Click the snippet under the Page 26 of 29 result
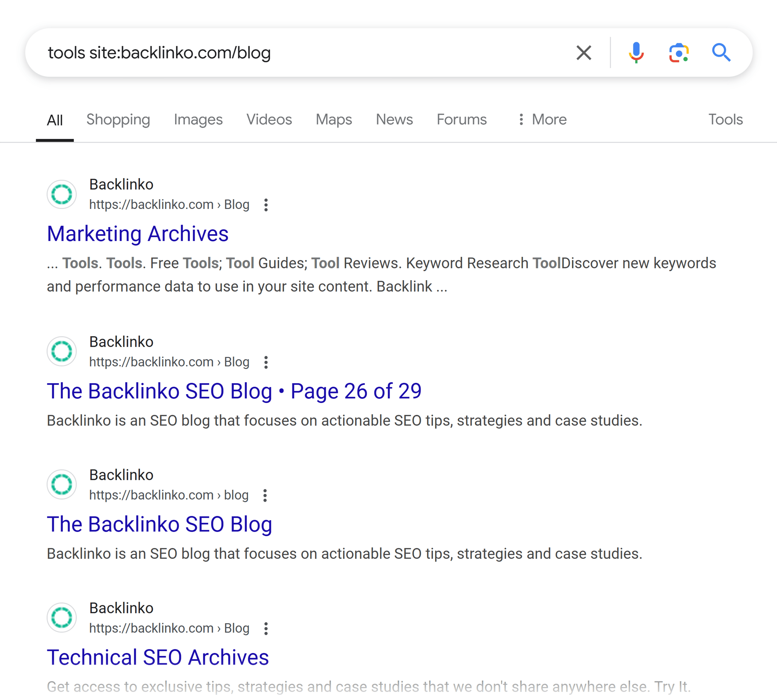777x700 pixels. point(344,421)
